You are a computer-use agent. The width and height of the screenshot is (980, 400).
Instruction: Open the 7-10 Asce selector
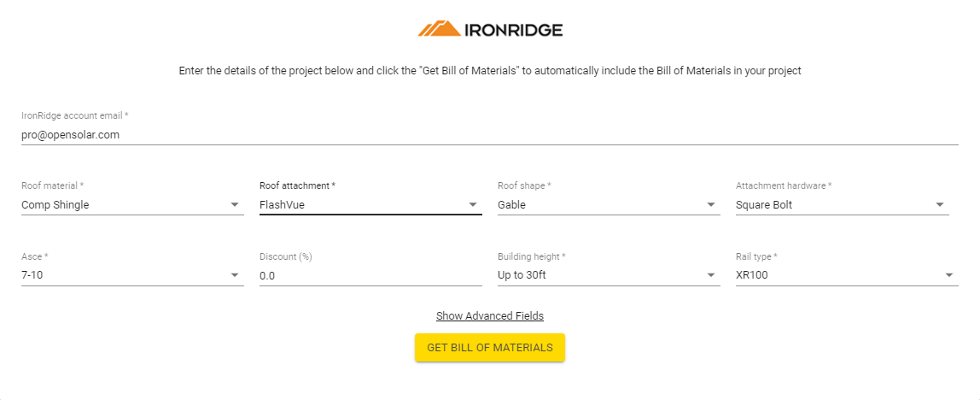132,275
